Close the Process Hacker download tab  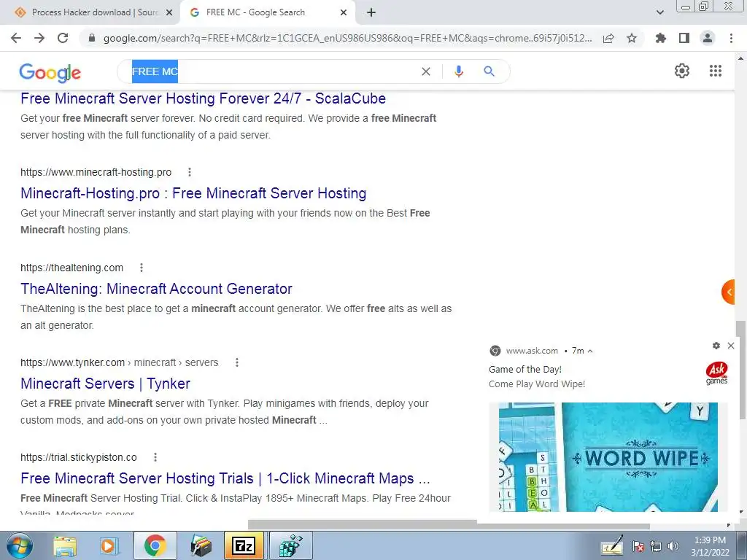click(169, 13)
